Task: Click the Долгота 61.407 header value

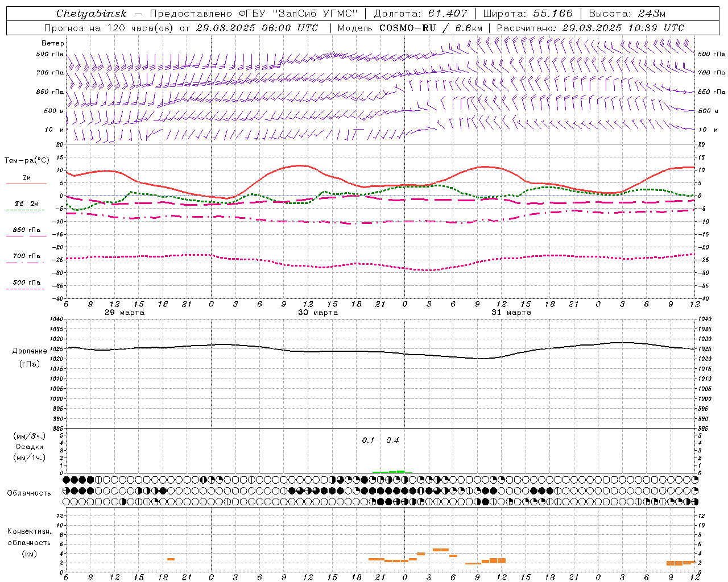Action: point(421,14)
